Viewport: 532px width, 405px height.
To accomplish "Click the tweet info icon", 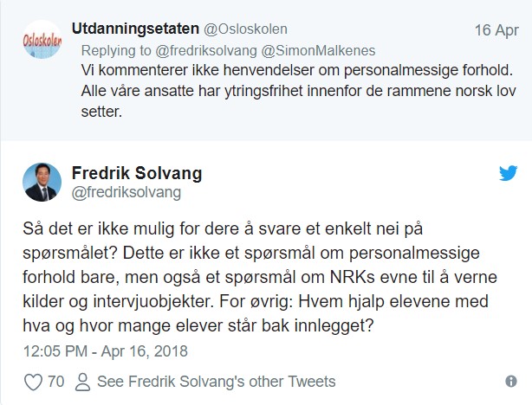I will click(511, 382).
